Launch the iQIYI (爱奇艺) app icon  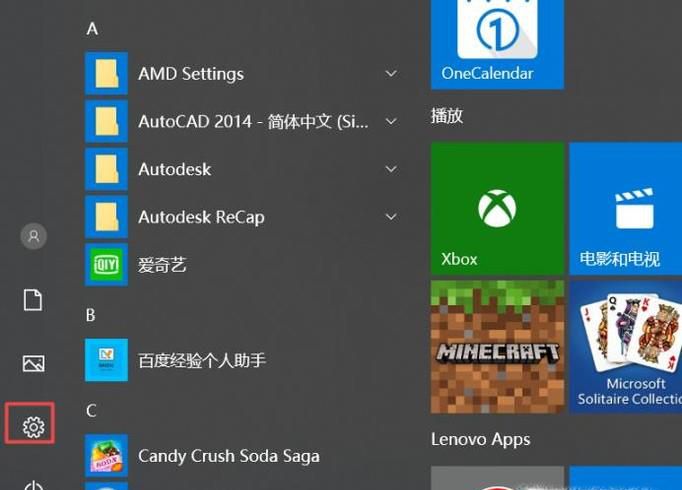106,265
